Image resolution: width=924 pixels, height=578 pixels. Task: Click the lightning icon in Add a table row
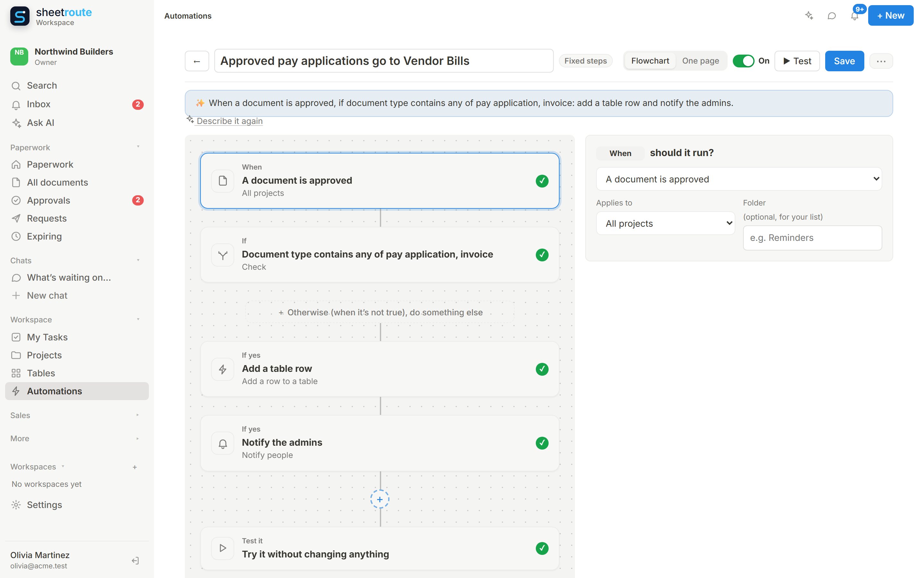pos(223,369)
